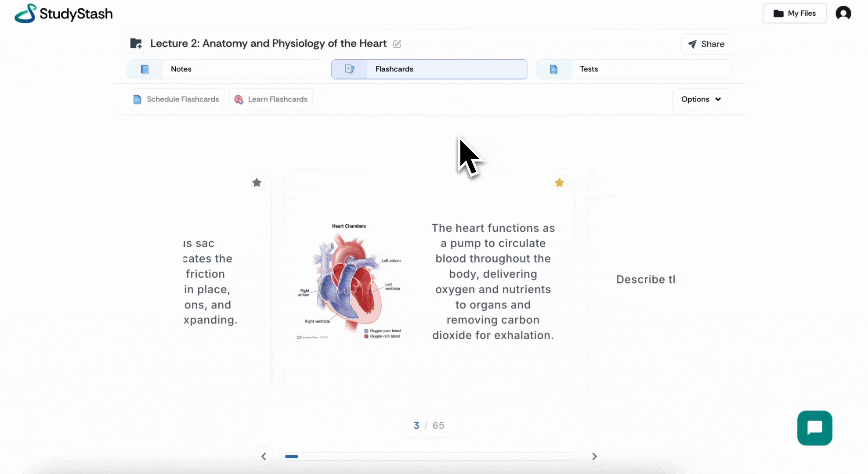The width and height of the screenshot is (868, 474).
Task: Open My Files
Action: pyautogui.click(x=794, y=13)
